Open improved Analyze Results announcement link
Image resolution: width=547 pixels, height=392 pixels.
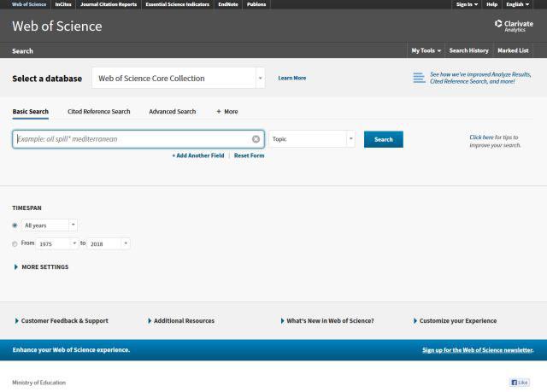[x=480, y=78]
